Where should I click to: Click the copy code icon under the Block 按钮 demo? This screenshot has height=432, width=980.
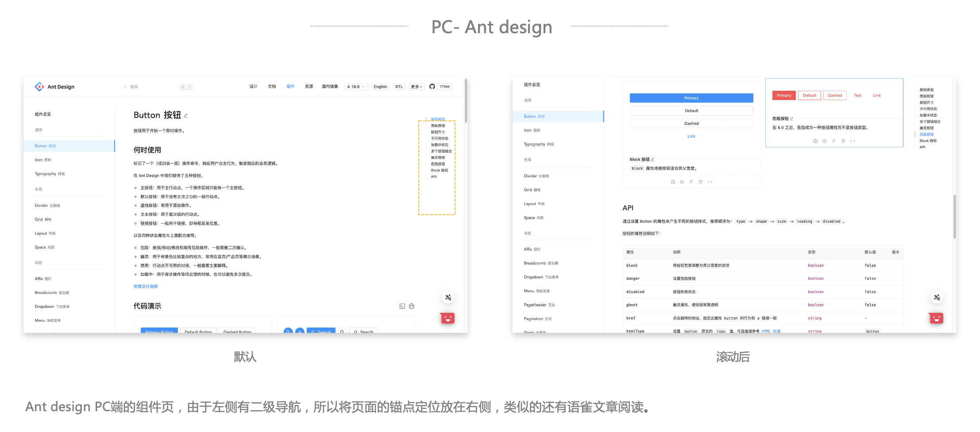tap(700, 182)
